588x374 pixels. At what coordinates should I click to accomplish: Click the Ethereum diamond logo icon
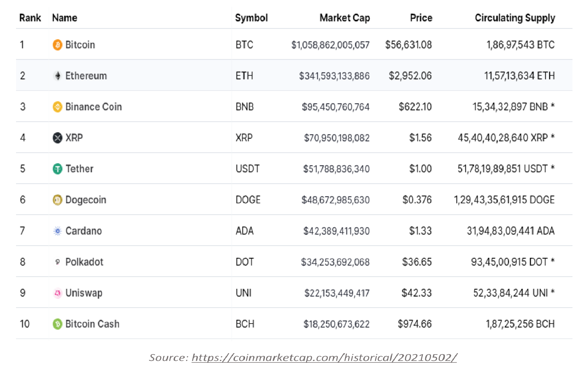coord(57,76)
